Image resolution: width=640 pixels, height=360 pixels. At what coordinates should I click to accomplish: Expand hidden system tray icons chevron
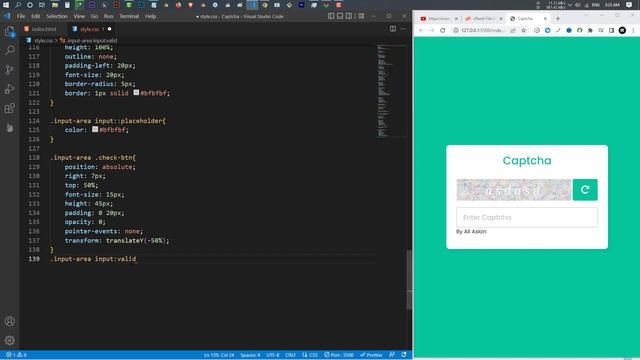pos(570,5)
